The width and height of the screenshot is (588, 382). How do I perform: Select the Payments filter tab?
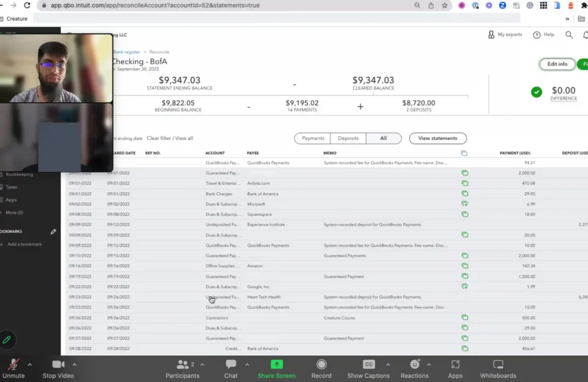tap(313, 138)
